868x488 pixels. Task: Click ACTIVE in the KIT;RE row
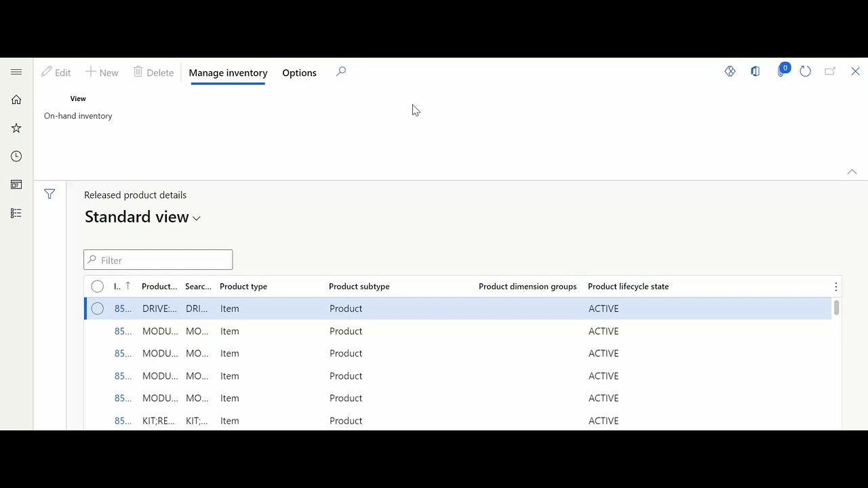pos(604,421)
